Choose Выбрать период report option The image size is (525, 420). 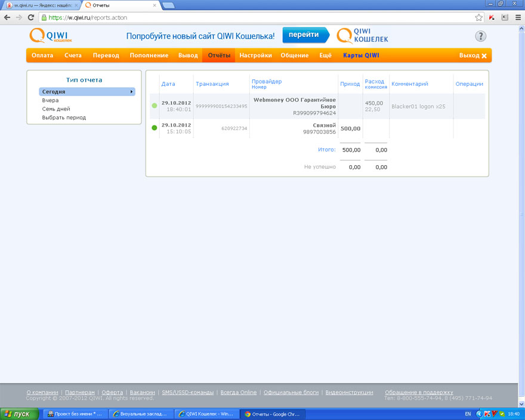64,118
